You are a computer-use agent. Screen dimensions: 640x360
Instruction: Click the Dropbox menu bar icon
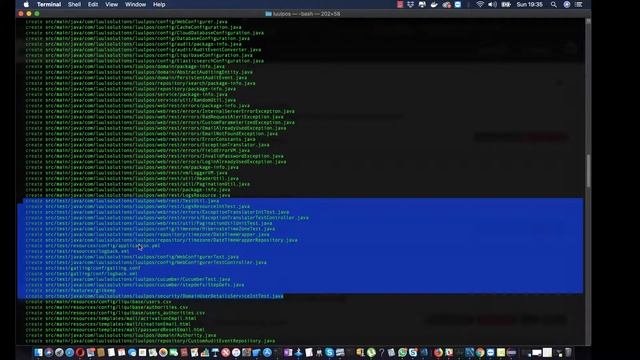coord(411,4)
